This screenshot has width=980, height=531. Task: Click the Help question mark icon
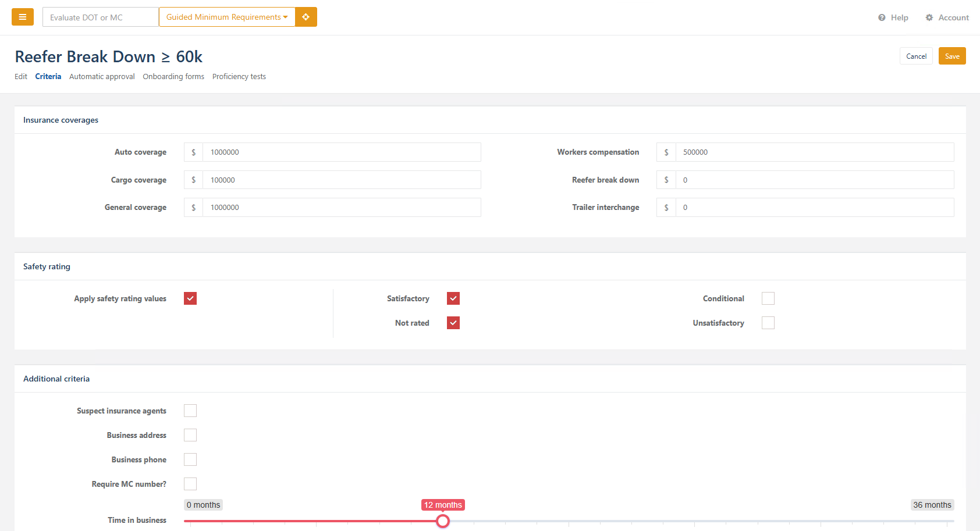[882, 17]
